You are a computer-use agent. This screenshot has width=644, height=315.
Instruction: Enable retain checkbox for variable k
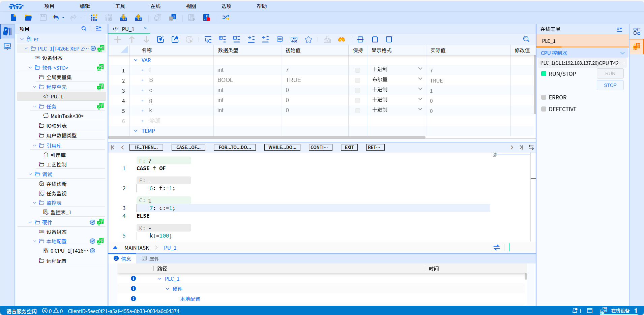357,111
